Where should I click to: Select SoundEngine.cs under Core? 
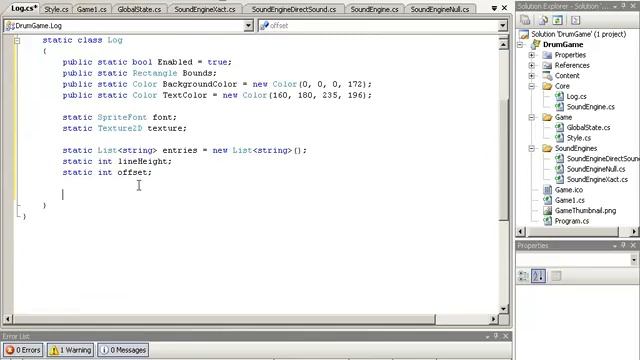[x=590, y=107]
